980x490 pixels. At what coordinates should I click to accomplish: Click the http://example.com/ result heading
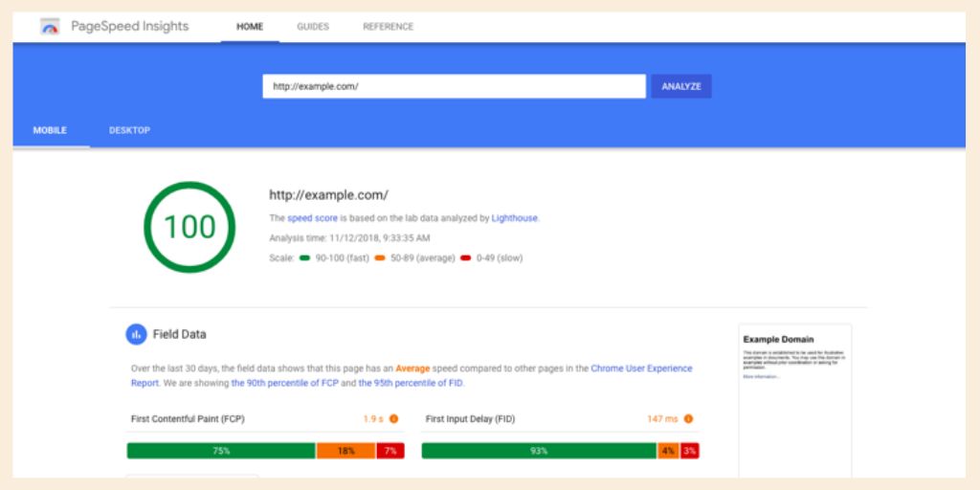point(329,194)
